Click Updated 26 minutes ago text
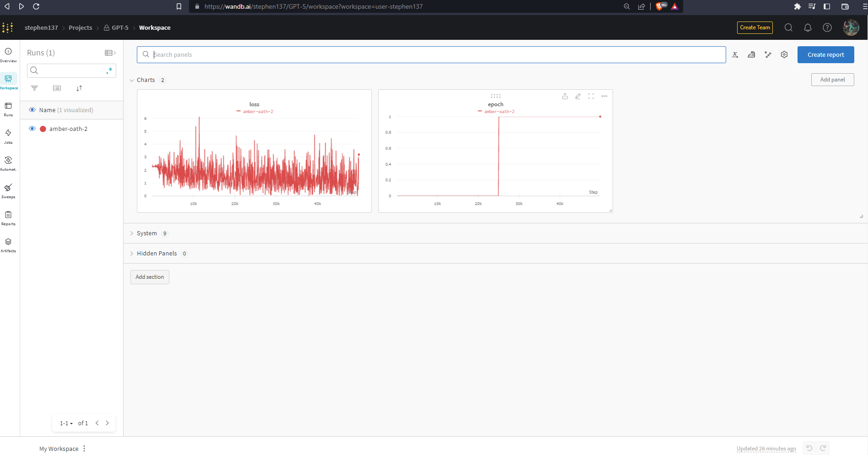This screenshot has width=868, height=455. pyautogui.click(x=766, y=449)
